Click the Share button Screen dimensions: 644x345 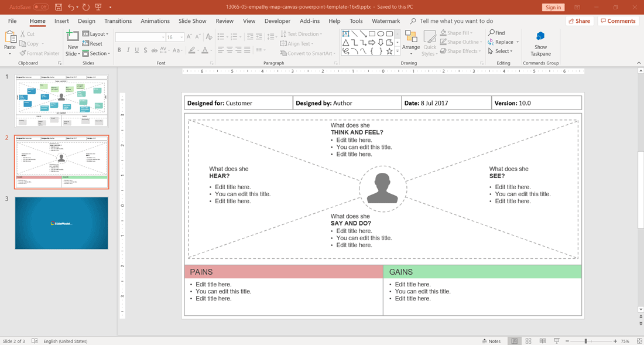click(580, 21)
